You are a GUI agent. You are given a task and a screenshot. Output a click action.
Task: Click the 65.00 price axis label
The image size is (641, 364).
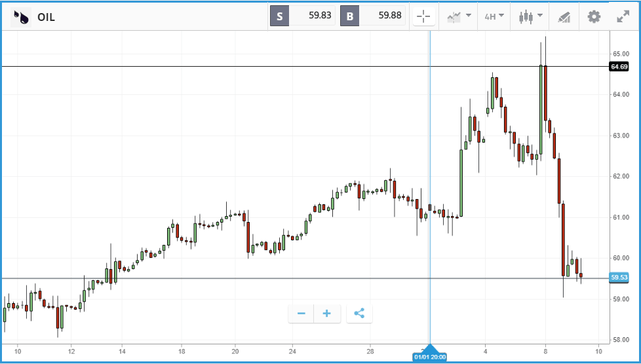[x=620, y=54]
